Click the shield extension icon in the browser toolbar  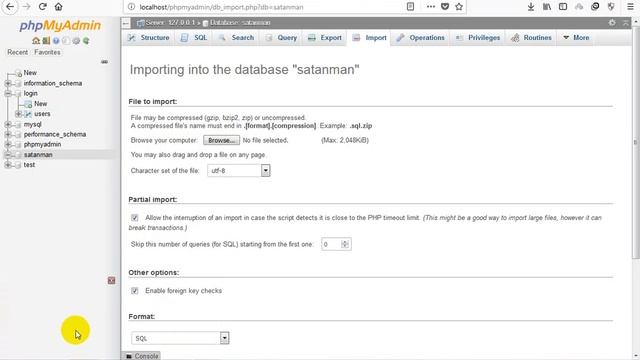[611, 7]
